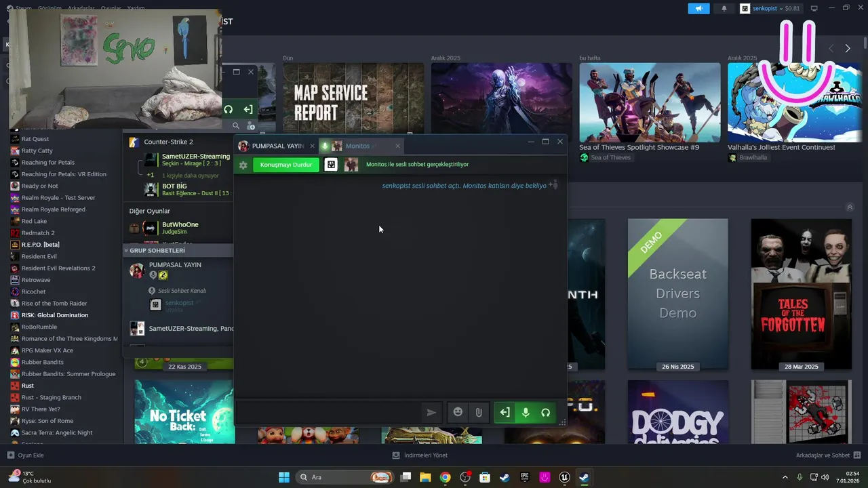The width and height of the screenshot is (868, 488).
Task: Open Arkadaşlar ve Sohbet panel
Action: coord(828,455)
